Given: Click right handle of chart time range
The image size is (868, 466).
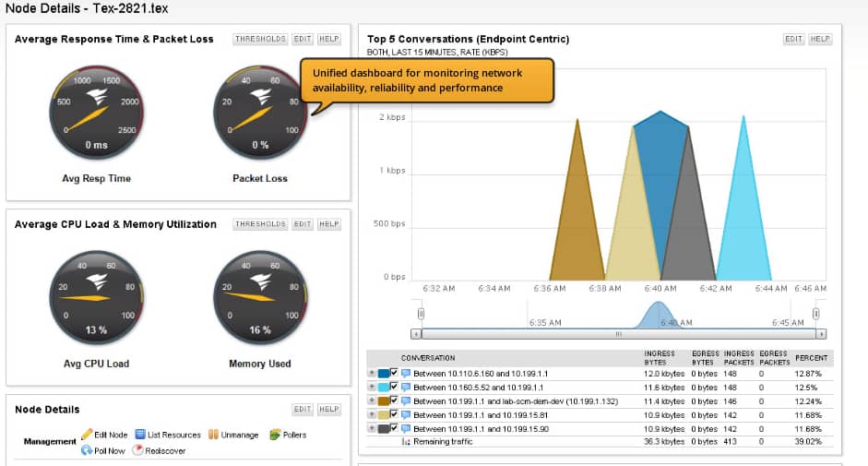Looking at the screenshot, I should click(816, 314).
